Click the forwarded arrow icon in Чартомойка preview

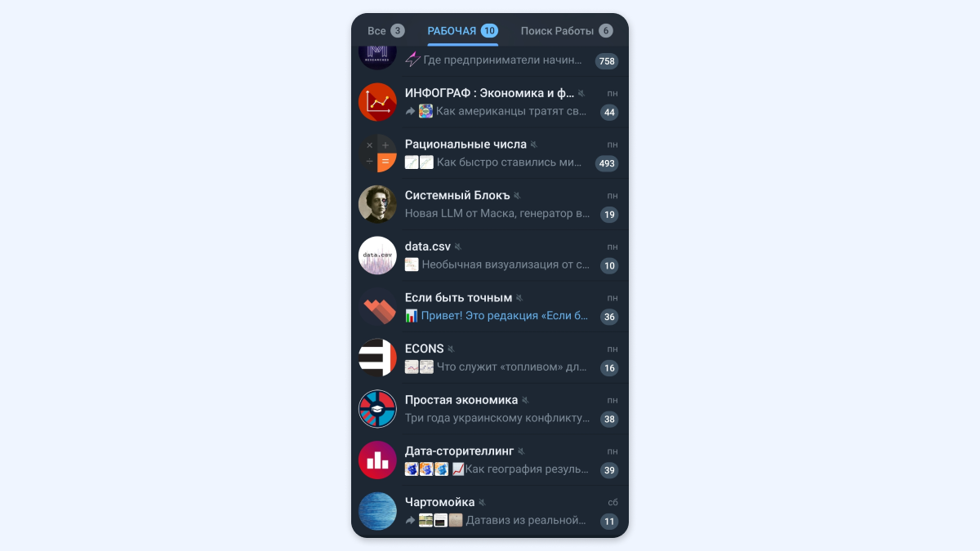(411, 520)
